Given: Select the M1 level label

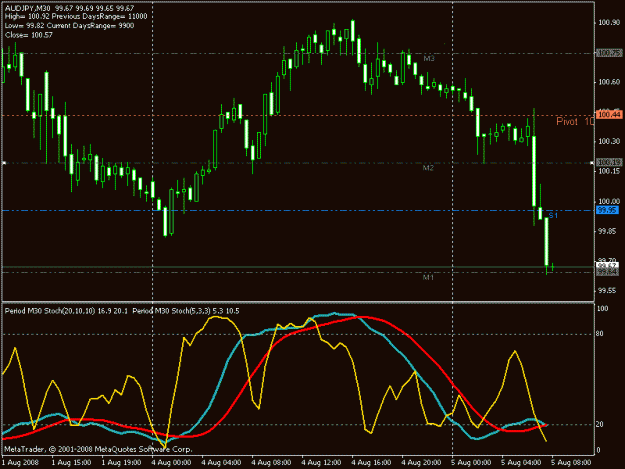Looking at the screenshot, I should (428, 277).
